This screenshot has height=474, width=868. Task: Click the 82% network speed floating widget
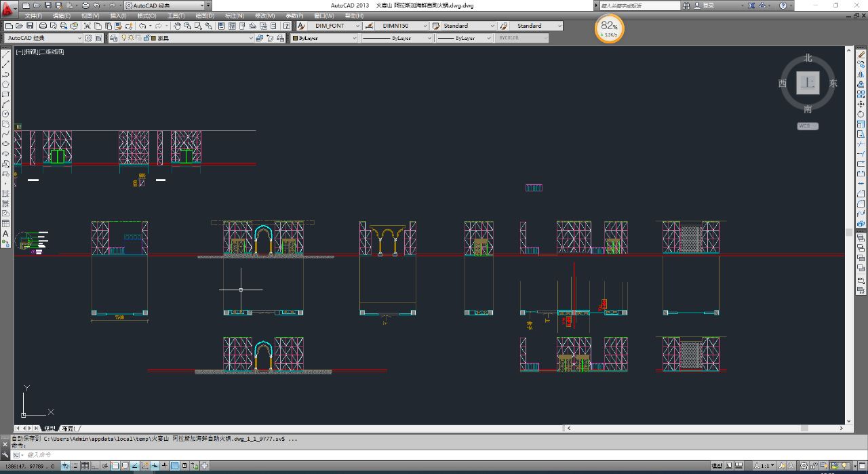[x=609, y=29]
